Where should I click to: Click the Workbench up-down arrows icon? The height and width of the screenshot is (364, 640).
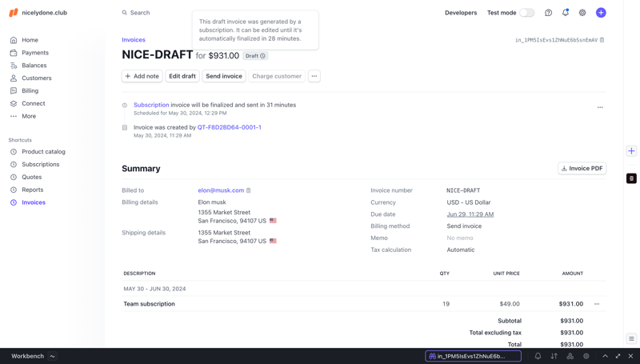[554, 356]
